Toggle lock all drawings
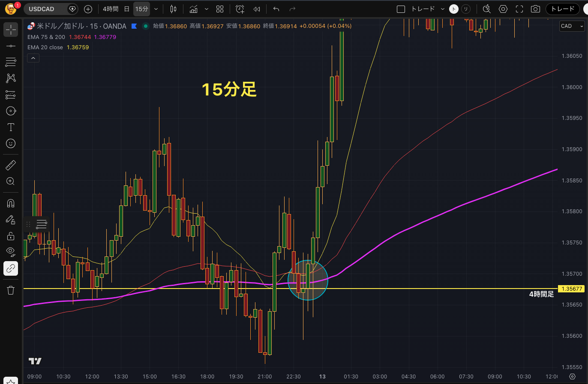Screen dimensions: 588x384 [11, 236]
